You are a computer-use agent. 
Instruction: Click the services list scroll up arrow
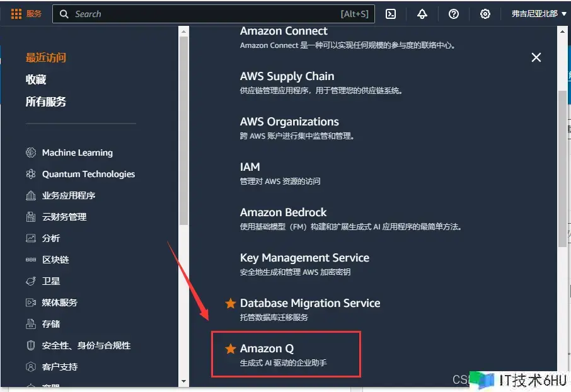(562, 32)
